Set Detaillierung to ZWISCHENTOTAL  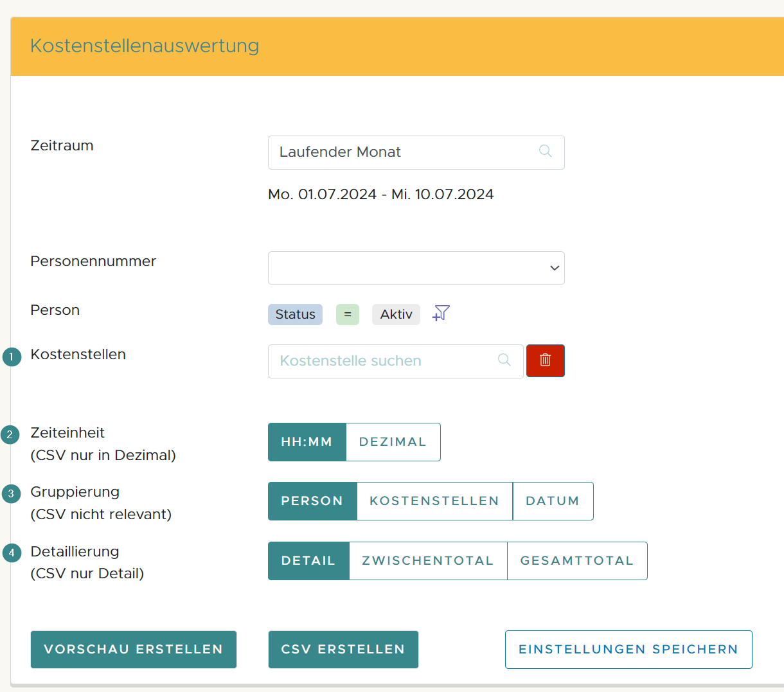point(428,560)
